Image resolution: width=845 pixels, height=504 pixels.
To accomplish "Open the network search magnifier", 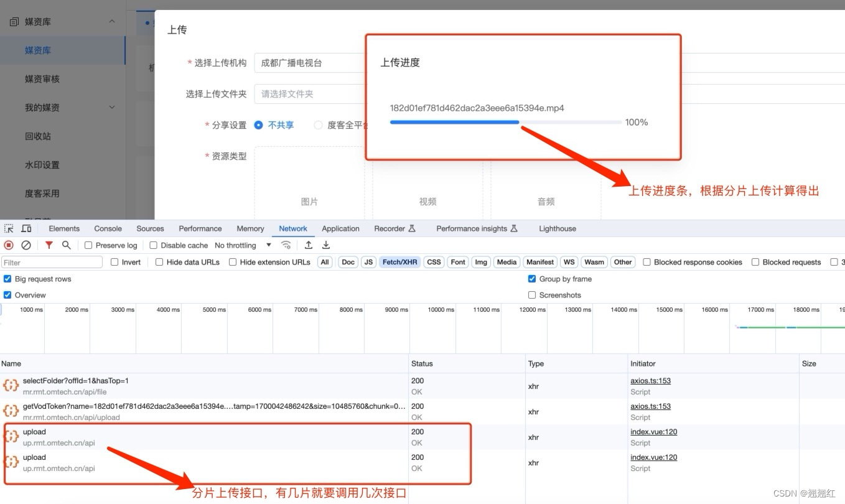I will [67, 245].
